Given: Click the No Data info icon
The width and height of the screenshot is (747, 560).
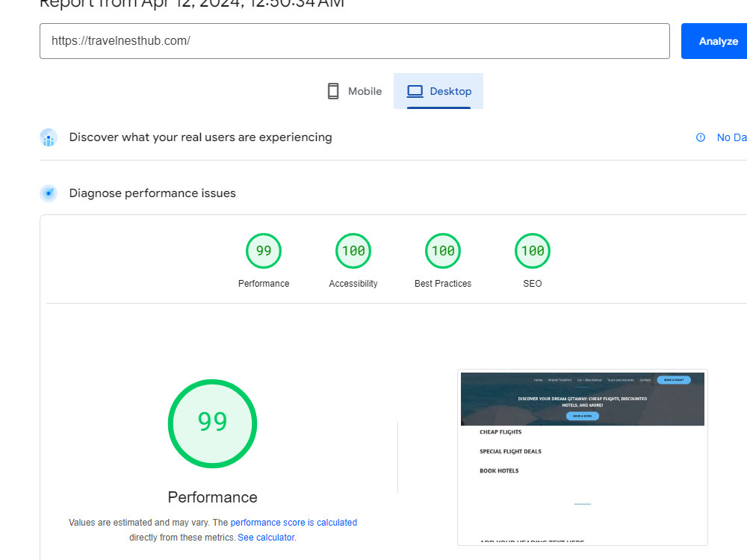Looking at the screenshot, I should [701, 137].
